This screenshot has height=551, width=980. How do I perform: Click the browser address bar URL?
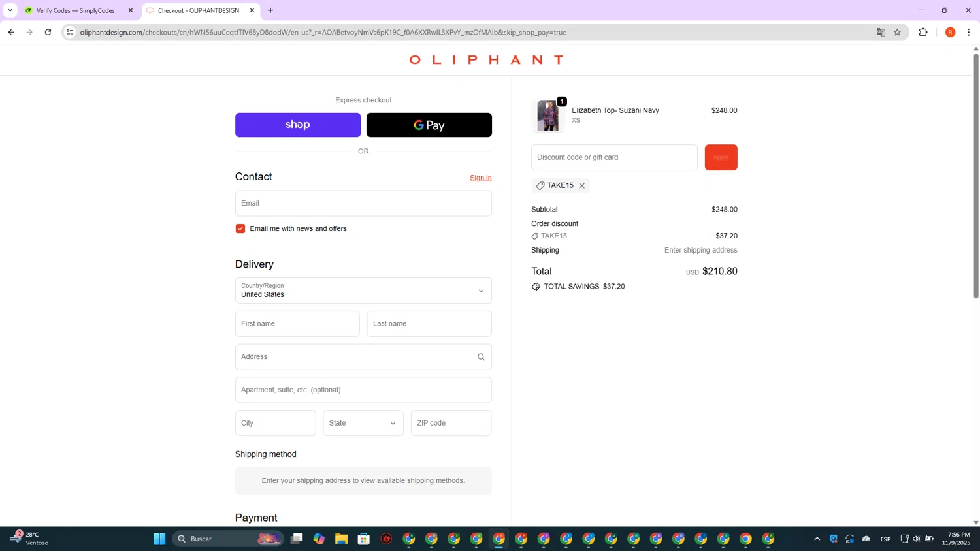(323, 32)
